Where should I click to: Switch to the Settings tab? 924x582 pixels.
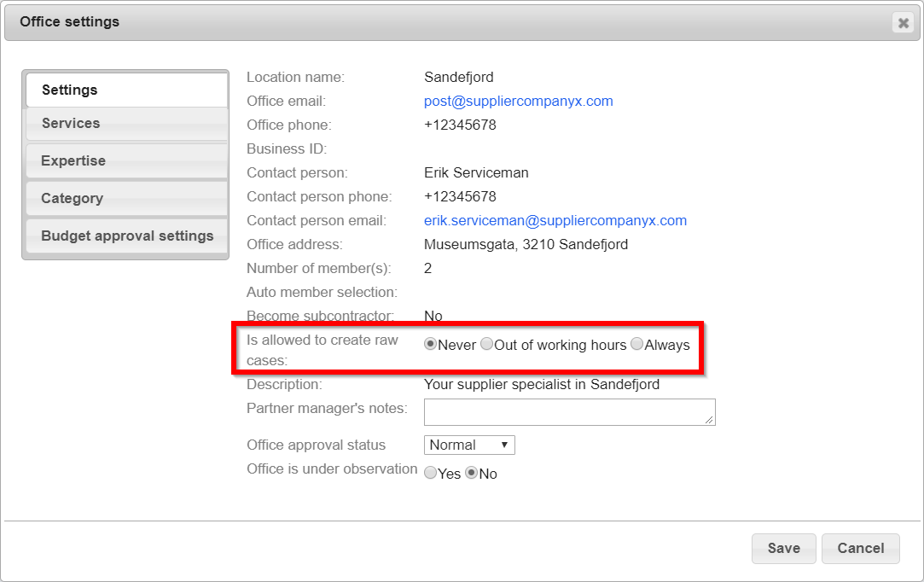click(125, 90)
